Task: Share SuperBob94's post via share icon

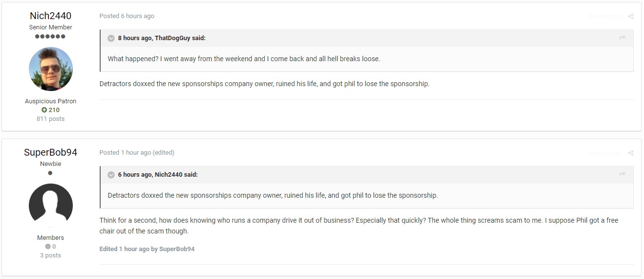Action: pos(630,153)
